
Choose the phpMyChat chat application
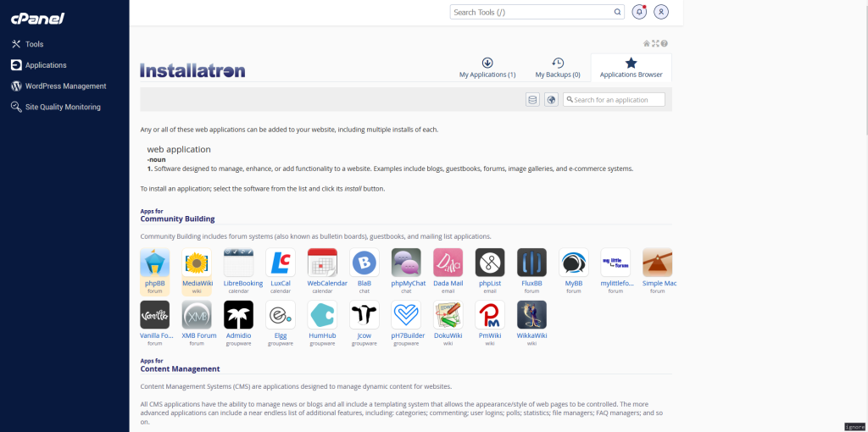point(406,263)
